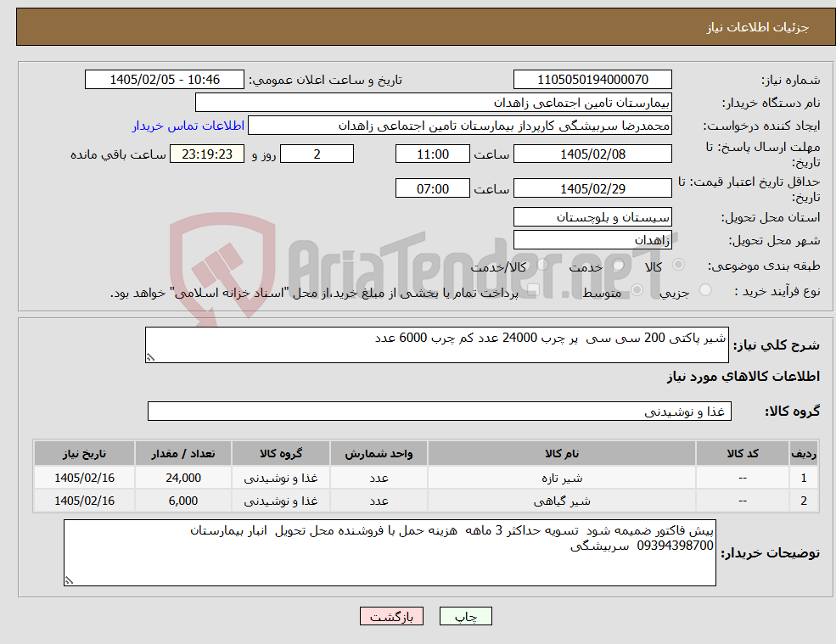Click the quantity cell 6,000
Image resolution: width=836 pixels, height=644 pixels.
[182, 501]
